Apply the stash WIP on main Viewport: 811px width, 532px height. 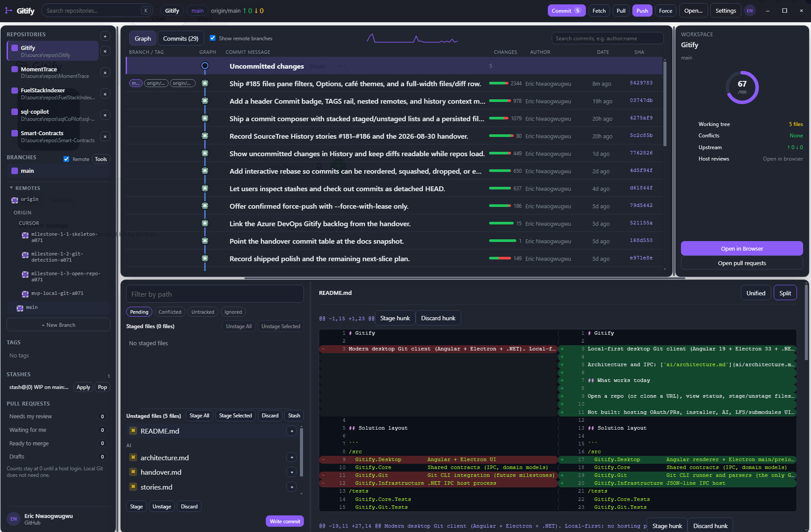click(x=83, y=387)
